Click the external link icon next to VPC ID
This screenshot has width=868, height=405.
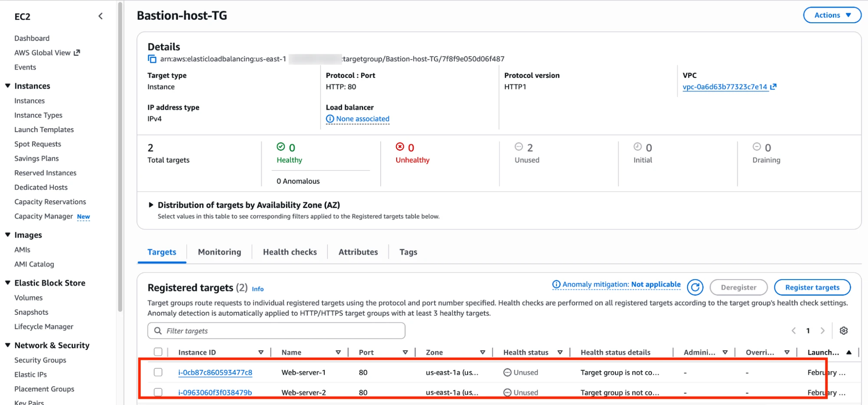[x=773, y=87]
